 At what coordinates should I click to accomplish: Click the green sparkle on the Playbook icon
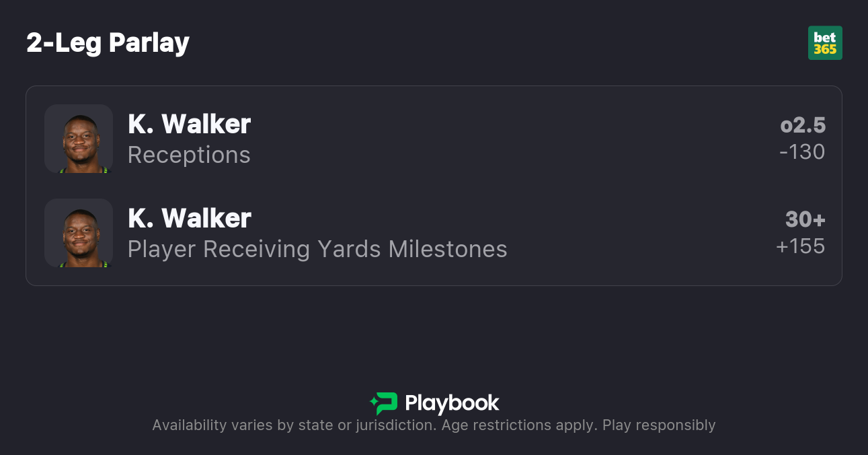click(x=373, y=403)
